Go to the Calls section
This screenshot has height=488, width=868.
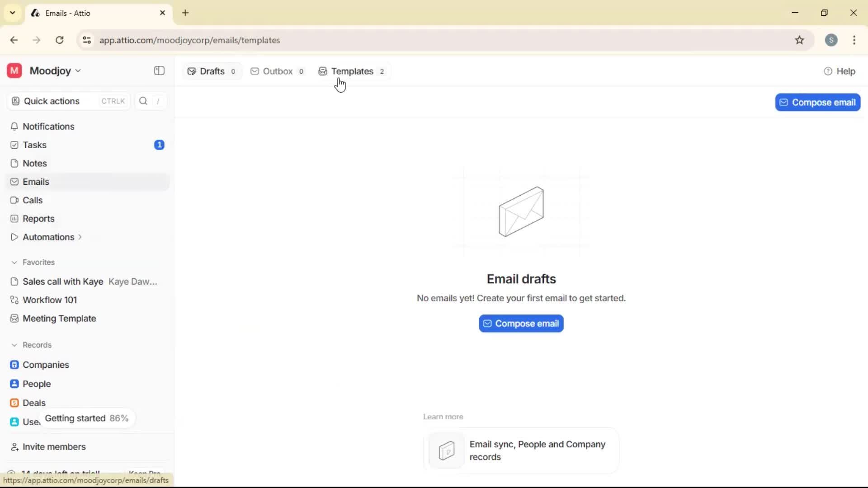click(32, 200)
